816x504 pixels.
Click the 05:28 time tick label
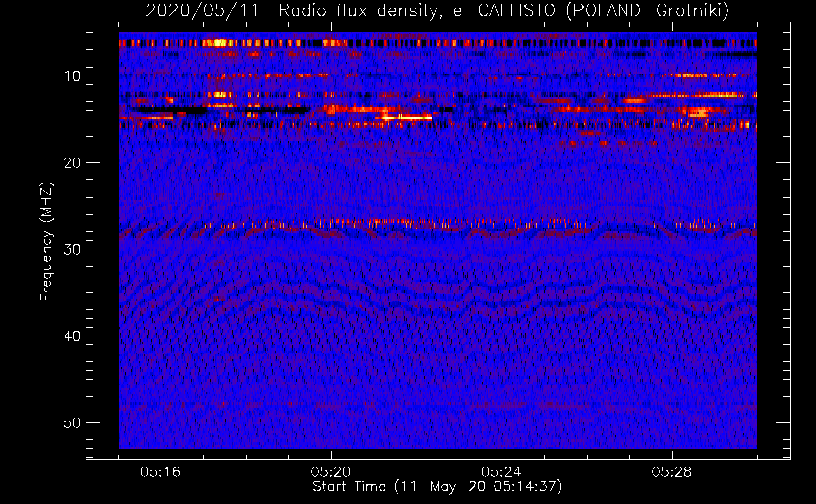coord(672,472)
